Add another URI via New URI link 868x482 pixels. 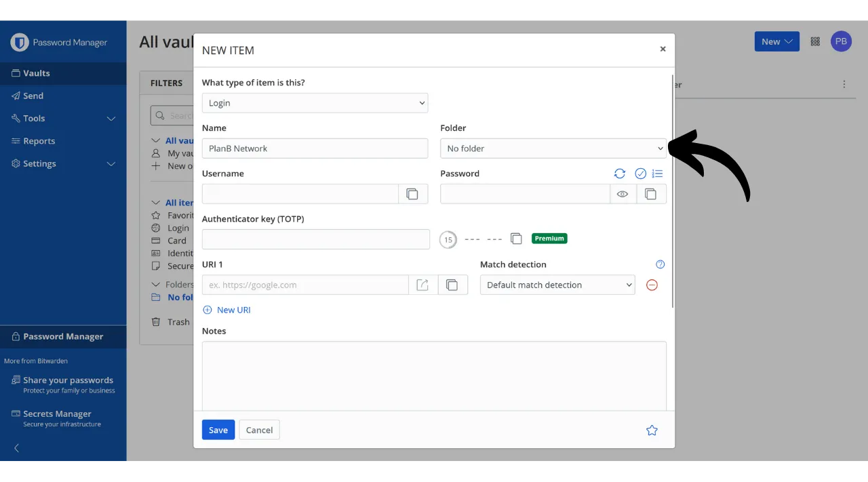[227, 310]
